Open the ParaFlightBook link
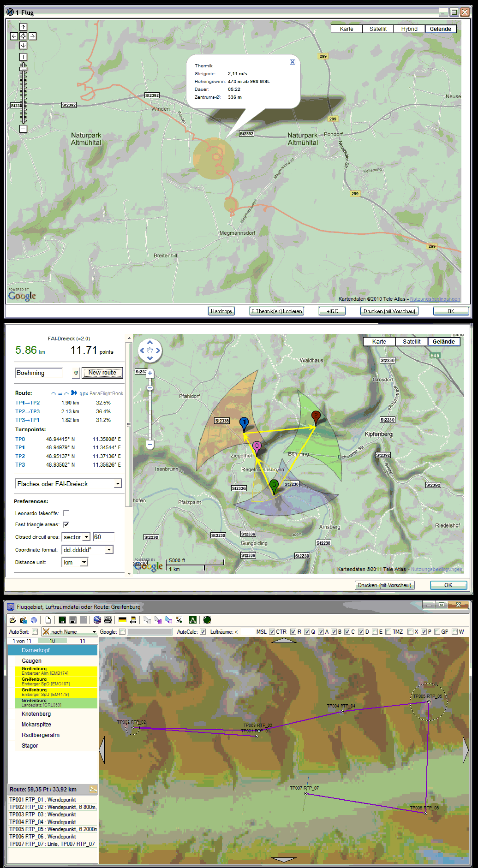This screenshot has height=868, width=478. 107,393
